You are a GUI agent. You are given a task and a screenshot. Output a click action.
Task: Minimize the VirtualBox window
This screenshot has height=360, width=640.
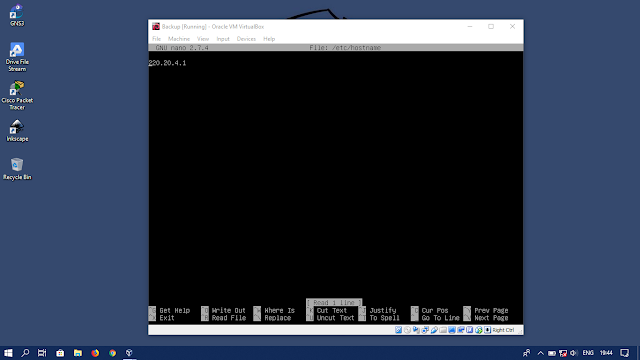point(470,27)
